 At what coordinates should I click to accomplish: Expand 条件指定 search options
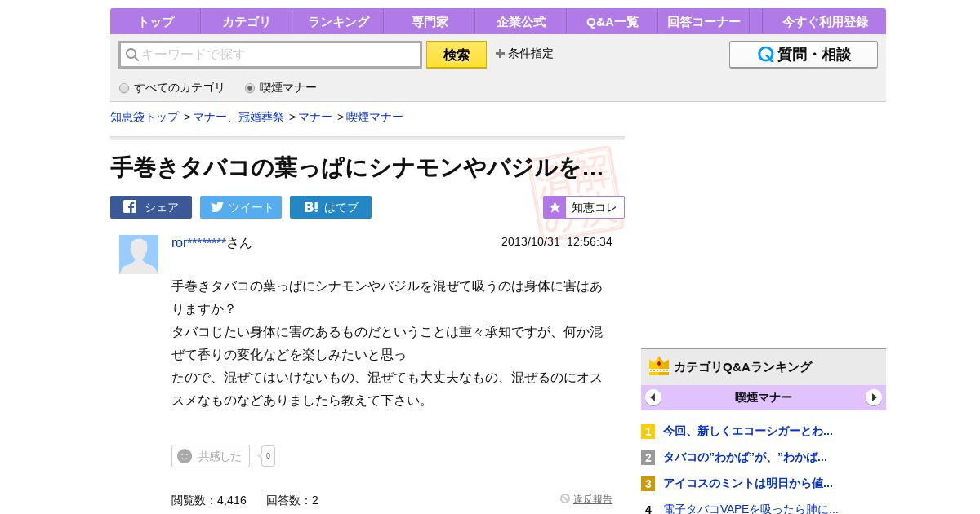[x=524, y=54]
